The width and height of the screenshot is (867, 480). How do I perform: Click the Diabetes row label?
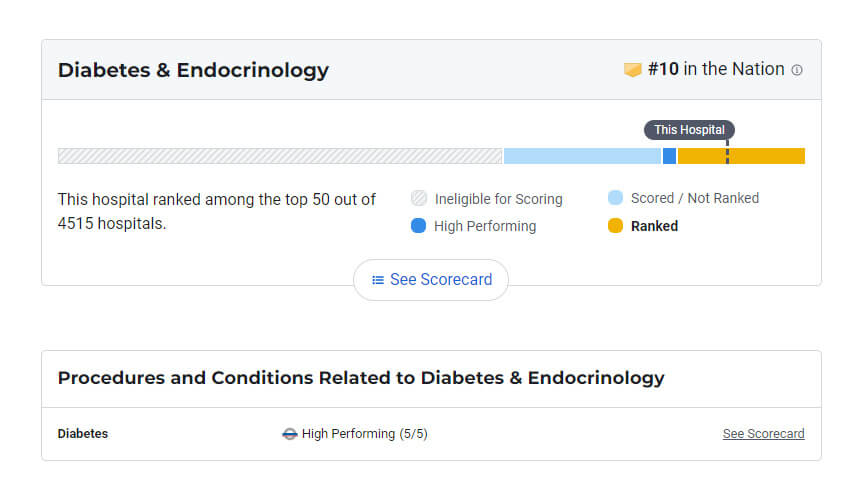pyautogui.click(x=83, y=434)
